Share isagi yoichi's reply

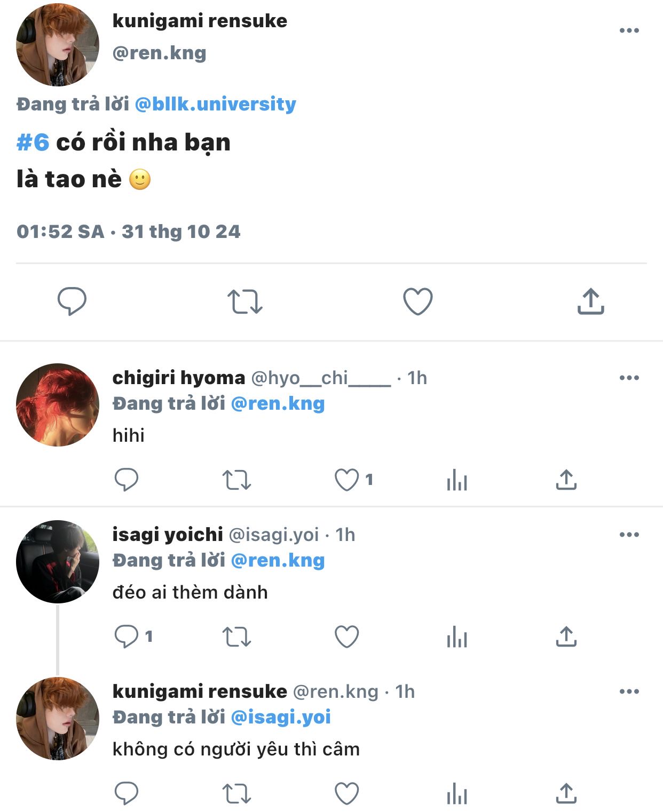(x=566, y=636)
